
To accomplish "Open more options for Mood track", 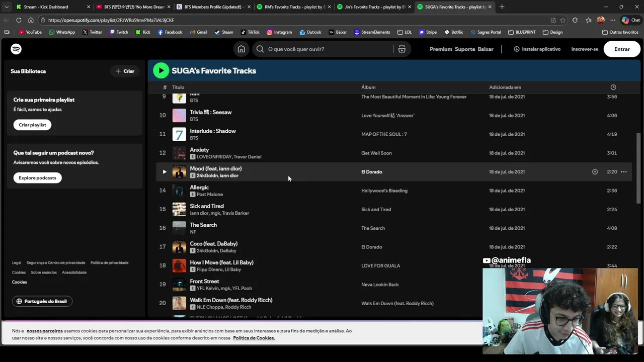I will point(624,172).
